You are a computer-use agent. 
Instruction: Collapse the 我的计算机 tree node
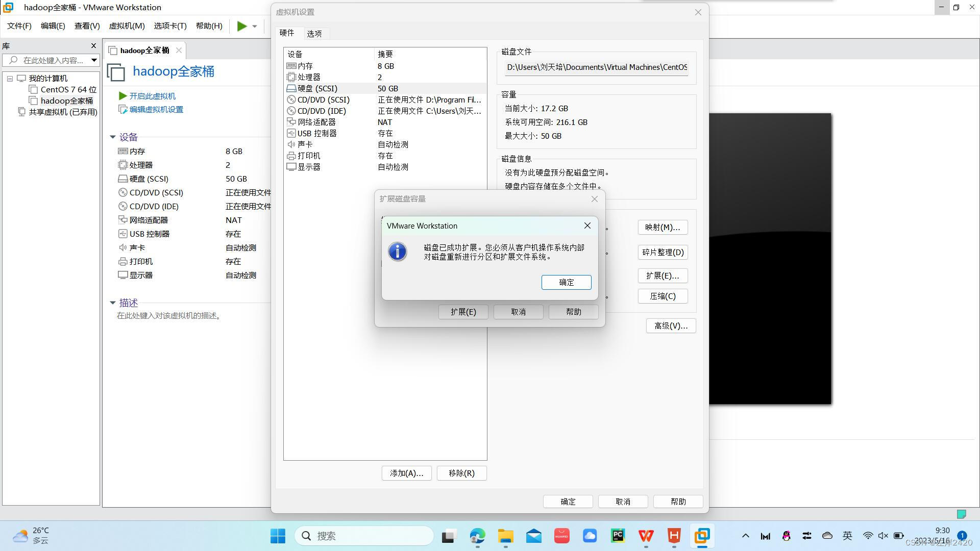10,79
